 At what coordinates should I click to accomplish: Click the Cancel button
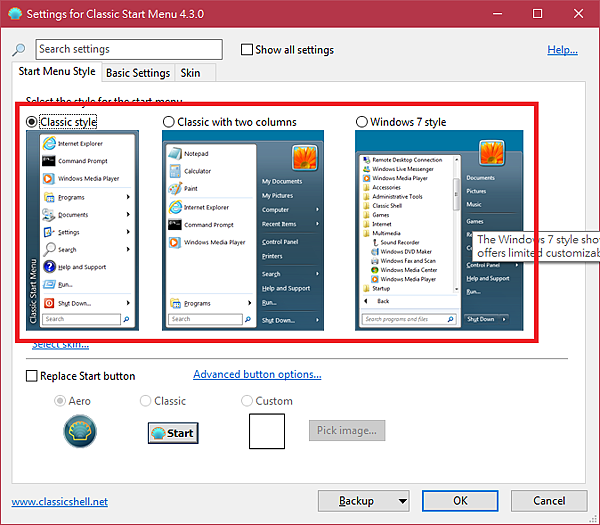pyautogui.click(x=549, y=501)
